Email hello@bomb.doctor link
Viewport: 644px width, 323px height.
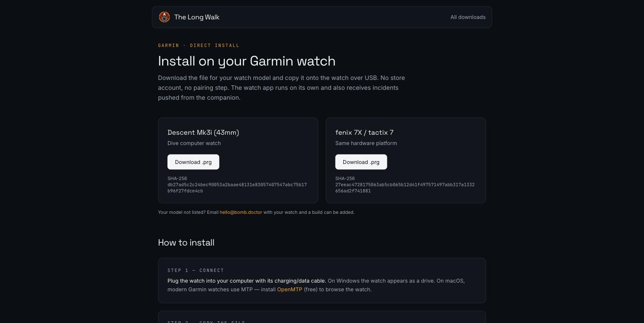pyautogui.click(x=241, y=212)
